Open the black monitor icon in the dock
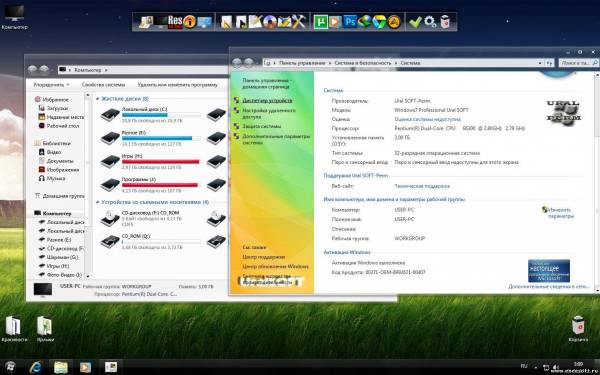This screenshot has height=375, width=600. point(160,22)
